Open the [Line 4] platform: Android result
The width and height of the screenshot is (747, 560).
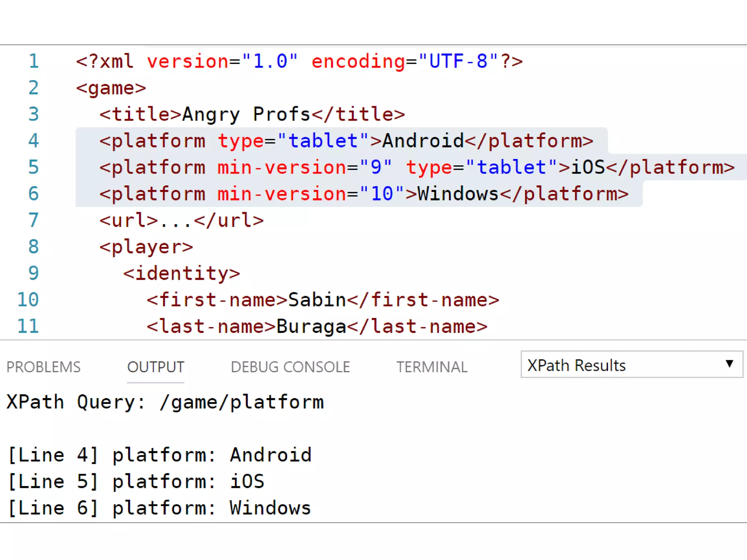[160, 455]
